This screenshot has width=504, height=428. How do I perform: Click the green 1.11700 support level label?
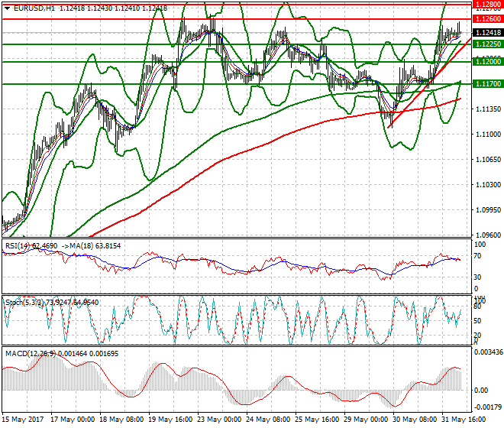pyautogui.click(x=488, y=84)
